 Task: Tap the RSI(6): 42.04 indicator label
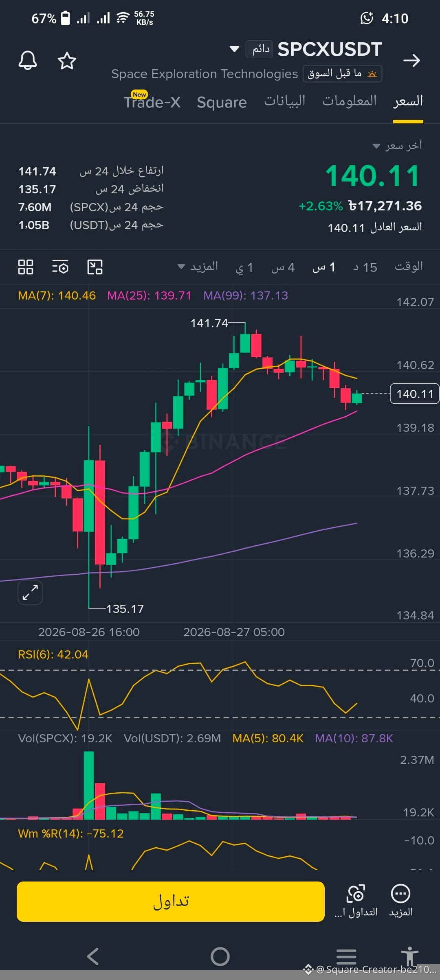pos(53,654)
